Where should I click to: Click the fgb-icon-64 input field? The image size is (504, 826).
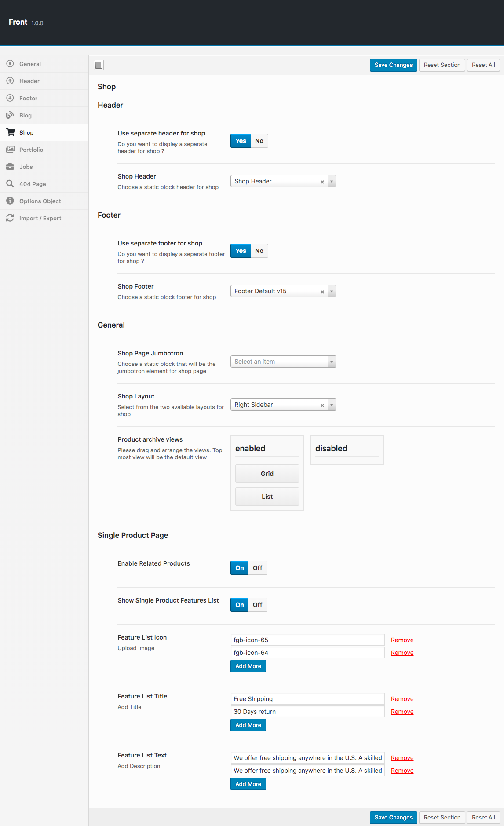307,653
